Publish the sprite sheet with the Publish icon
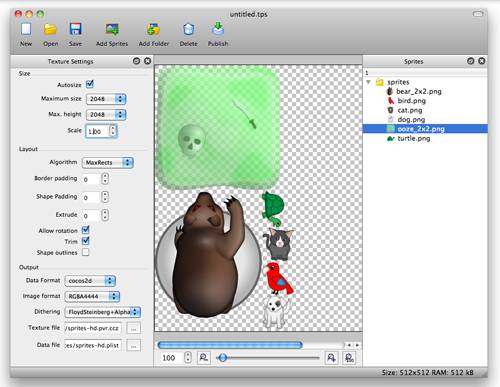Image resolution: width=500 pixels, height=387 pixels. click(x=218, y=29)
